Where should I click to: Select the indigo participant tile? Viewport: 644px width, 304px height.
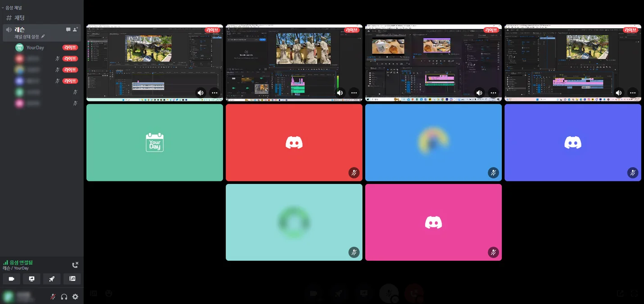click(x=573, y=143)
